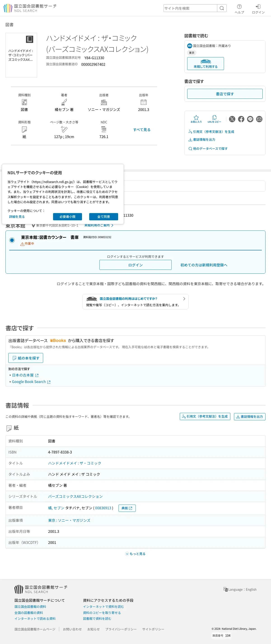Screen dimensions: 271x644
Task: Click footer link インターネットで読める資料
Action: [35, 618]
